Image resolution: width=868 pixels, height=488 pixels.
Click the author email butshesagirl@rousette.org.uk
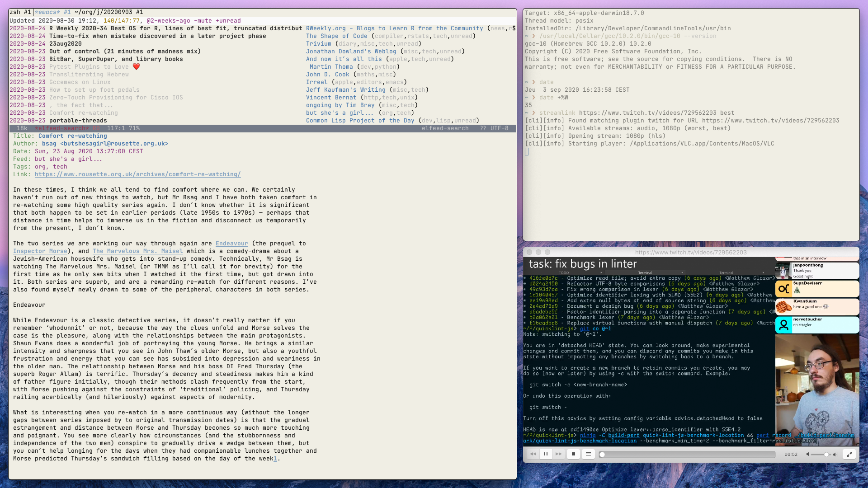(x=114, y=144)
